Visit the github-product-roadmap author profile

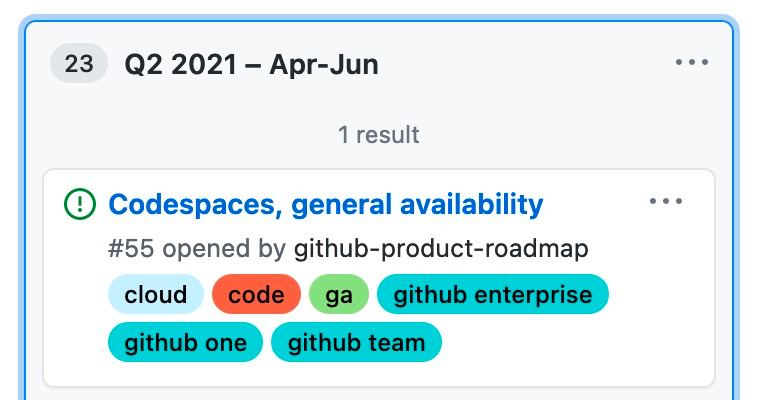(x=441, y=249)
